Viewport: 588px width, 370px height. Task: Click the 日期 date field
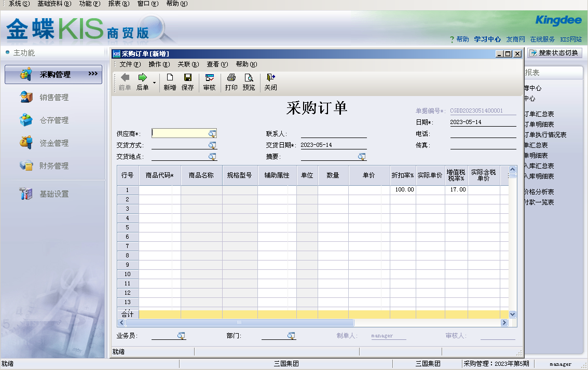[x=483, y=122]
